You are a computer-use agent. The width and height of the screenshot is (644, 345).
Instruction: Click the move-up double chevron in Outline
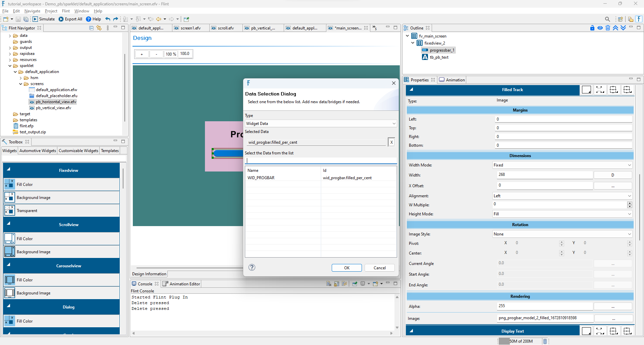click(615, 28)
